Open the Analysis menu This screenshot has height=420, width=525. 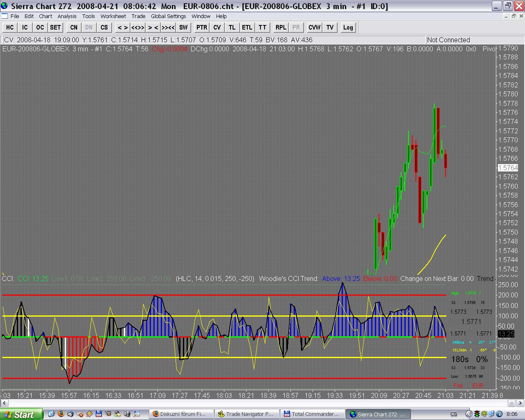tap(67, 16)
